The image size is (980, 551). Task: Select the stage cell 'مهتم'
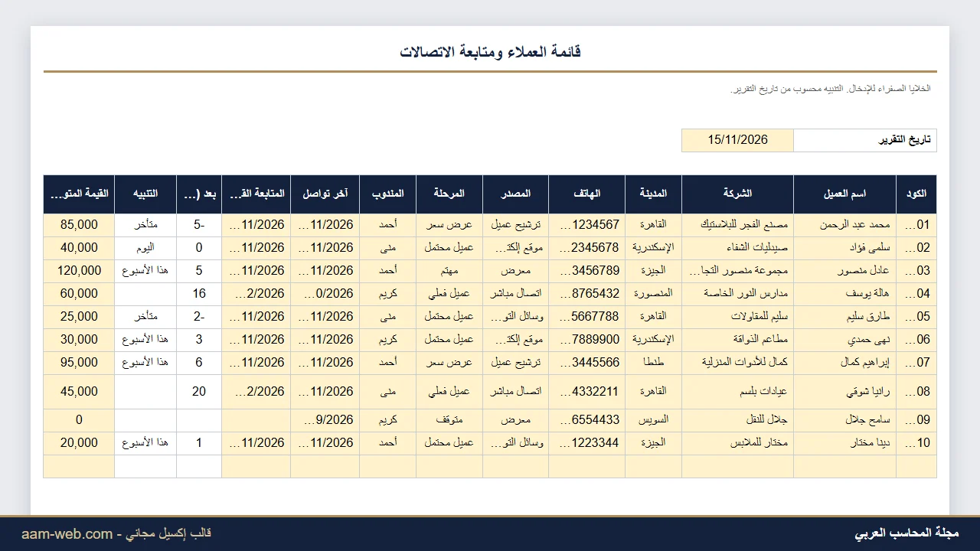[449, 271]
